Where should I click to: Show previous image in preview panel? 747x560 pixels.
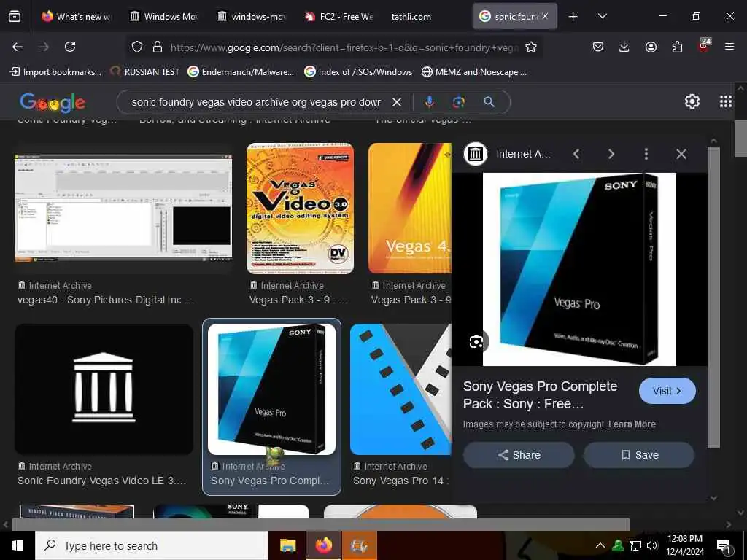(x=576, y=154)
